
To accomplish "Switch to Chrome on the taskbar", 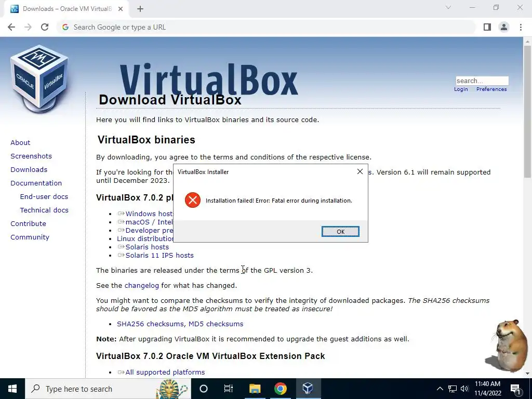I will click(x=280, y=389).
